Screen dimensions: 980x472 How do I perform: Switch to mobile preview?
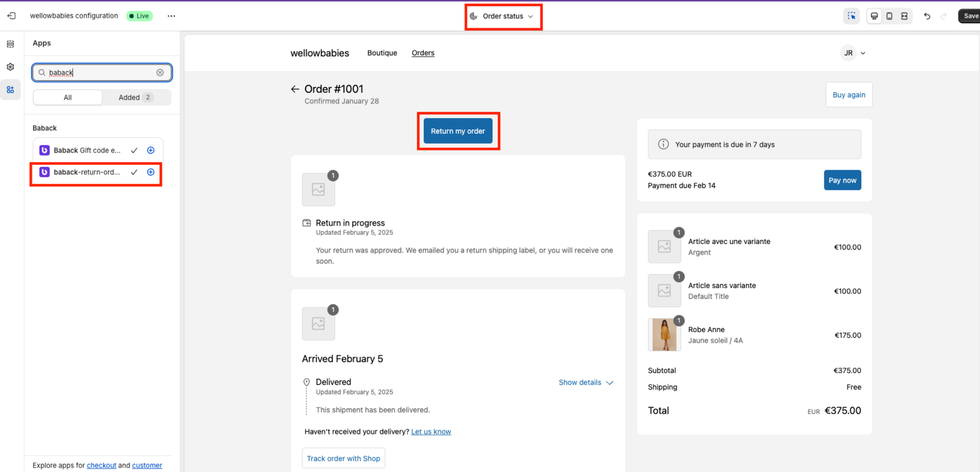(889, 16)
